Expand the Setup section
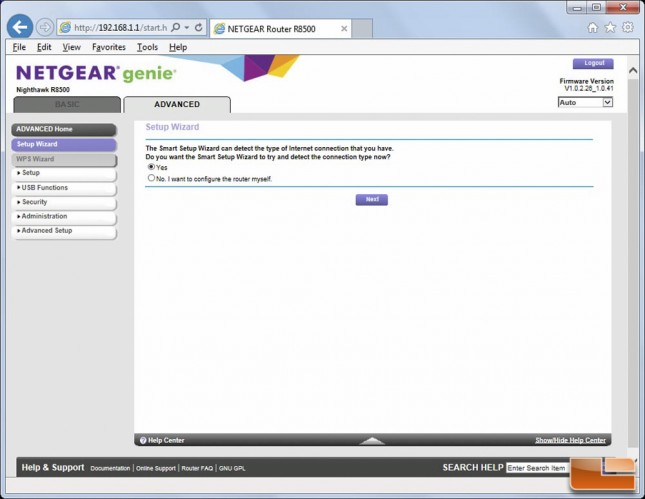645x499 pixels. [64, 173]
